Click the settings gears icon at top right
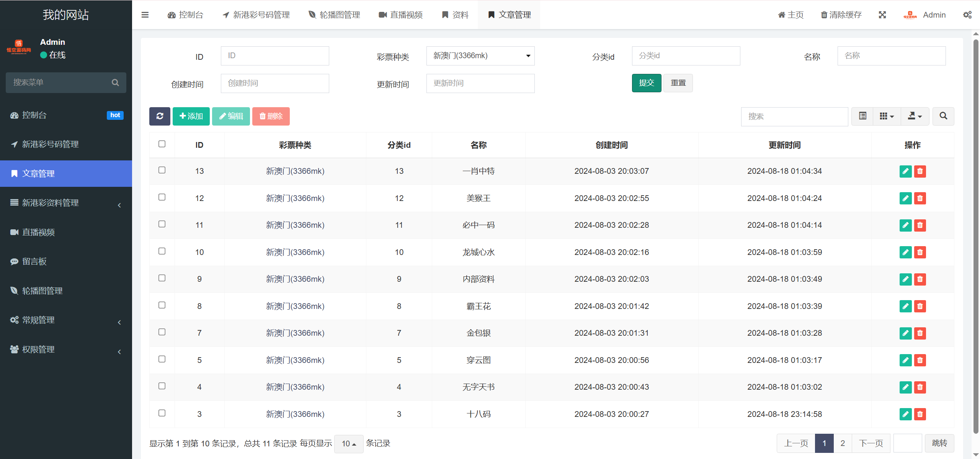980x459 pixels. click(x=967, y=15)
